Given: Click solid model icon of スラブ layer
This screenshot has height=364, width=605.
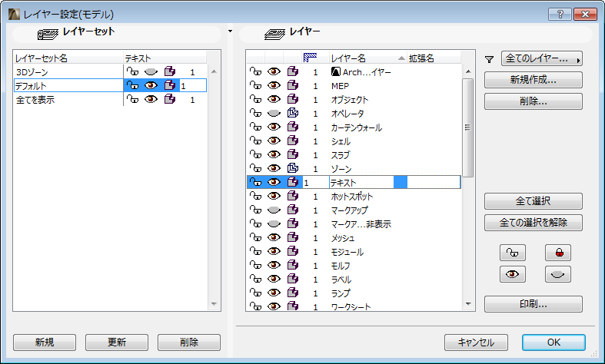Looking at the screenshot, I should click(x=293, y=154).
